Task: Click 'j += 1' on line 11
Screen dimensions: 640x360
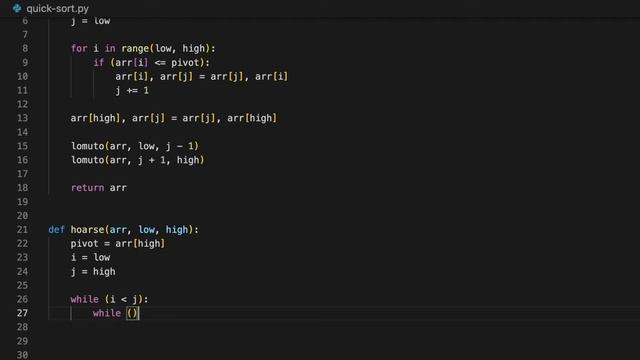Action: (132, 90)
